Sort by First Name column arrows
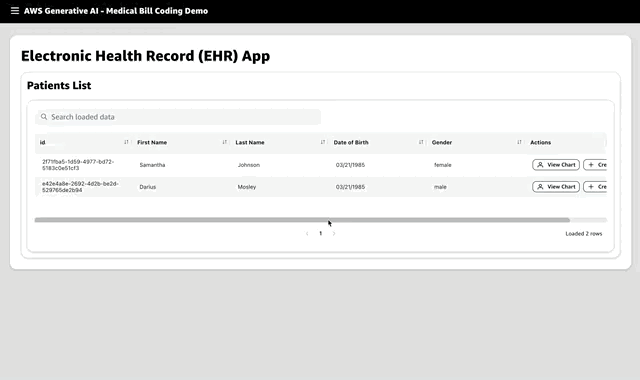Screen dimensions: 640x380 pyautogui.click(x=224, y=142)
